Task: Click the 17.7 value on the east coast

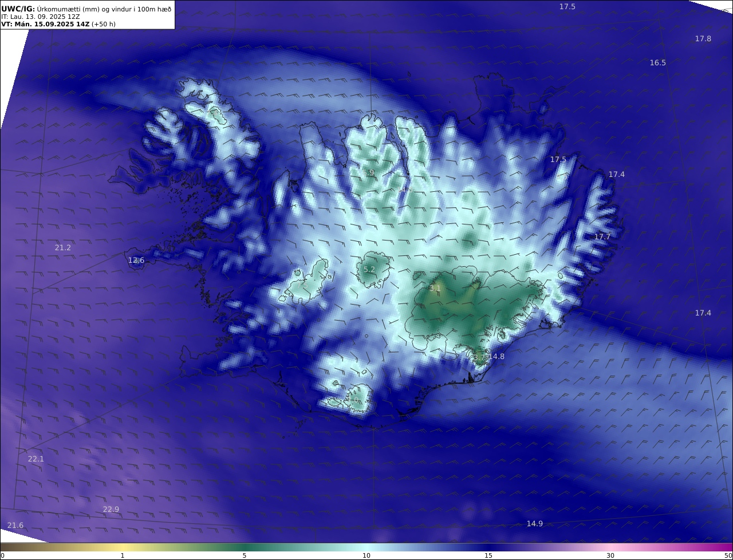Action: tap(602, 237)
